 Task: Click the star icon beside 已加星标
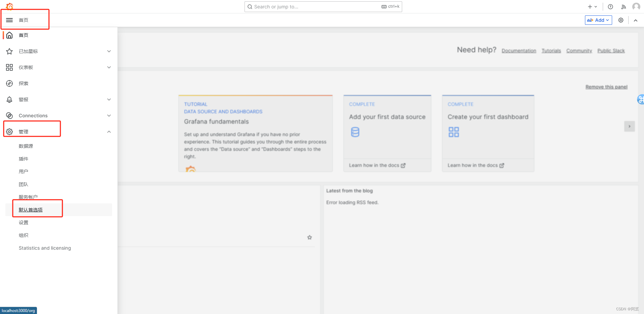pyautogui.click(x=9, y=51)
